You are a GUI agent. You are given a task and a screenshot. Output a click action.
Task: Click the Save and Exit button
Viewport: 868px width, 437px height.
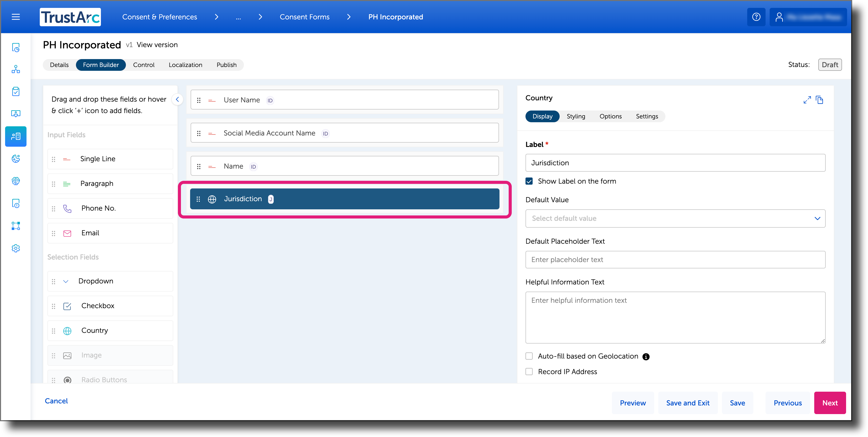[x=688, y=403]
